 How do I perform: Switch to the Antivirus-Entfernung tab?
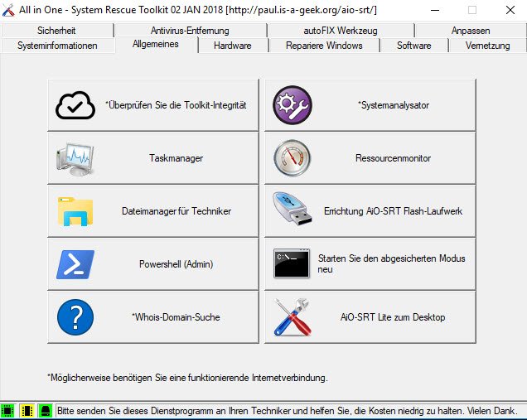(191, 31)
